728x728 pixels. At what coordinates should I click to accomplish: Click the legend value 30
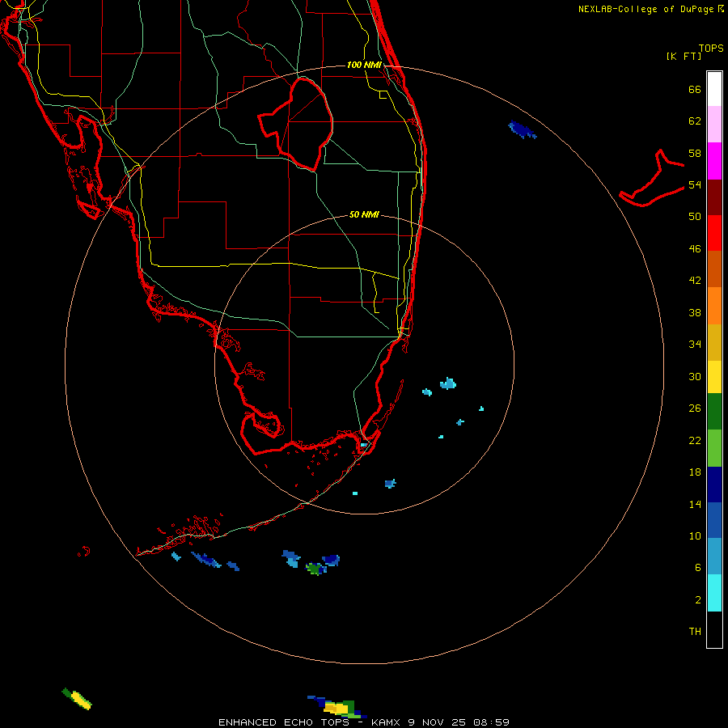coord(695,376)
